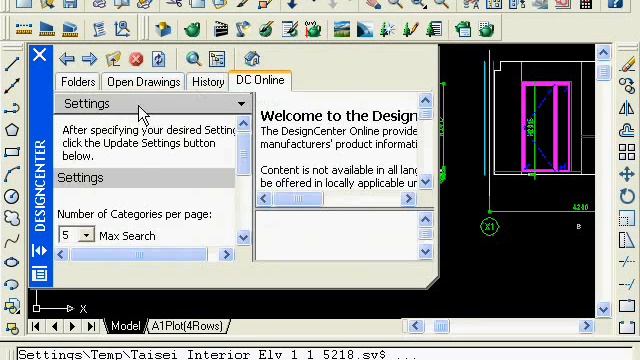Viewport: 640px width, 360px height.
Task: Switch to the Folders tab
Action: pyautogui.click(x=78, y=82)
